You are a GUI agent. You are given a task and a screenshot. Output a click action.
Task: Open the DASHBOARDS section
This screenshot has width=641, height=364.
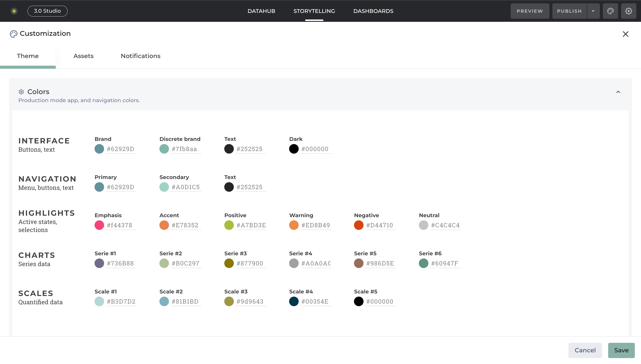(373, 11)
